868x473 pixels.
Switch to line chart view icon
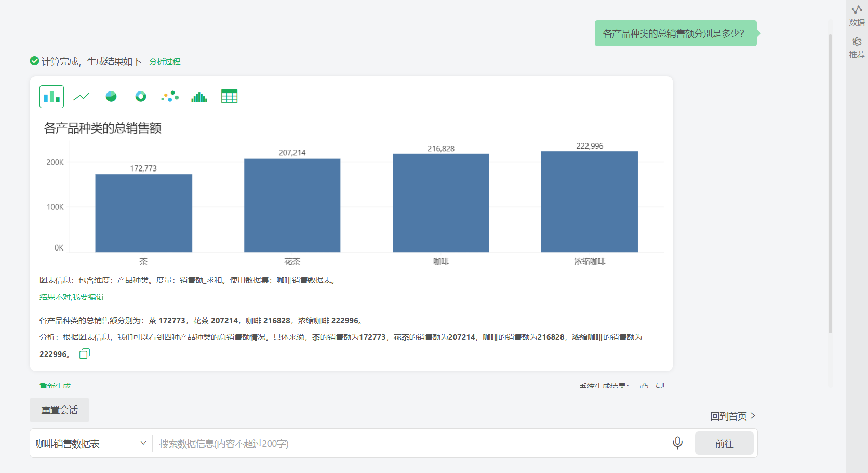(x=82, y=97)
